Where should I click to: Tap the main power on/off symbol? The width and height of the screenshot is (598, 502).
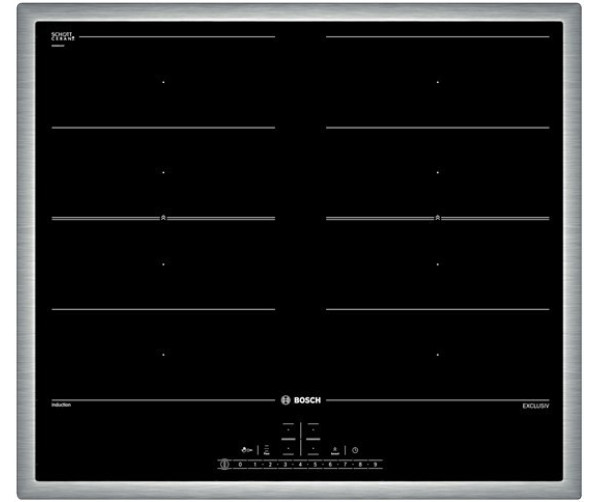[x=224, y=464]
